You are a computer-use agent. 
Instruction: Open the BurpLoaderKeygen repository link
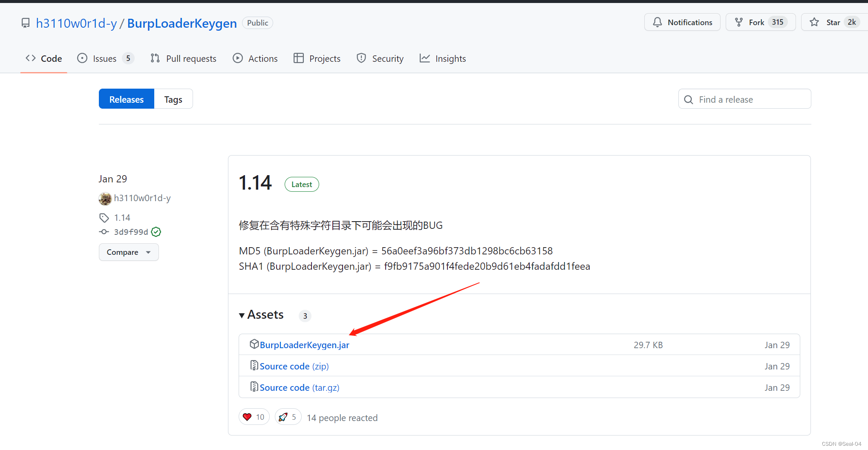182,23
